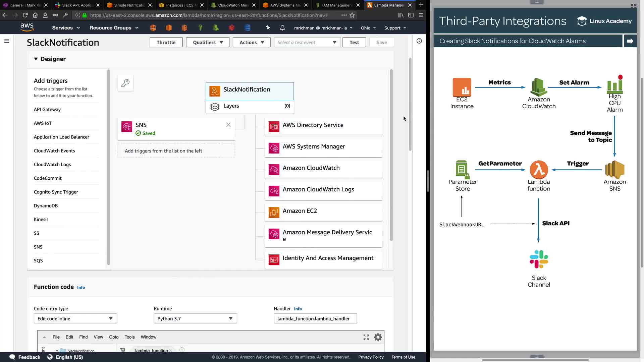Screen dimensions: 644x362
Task: Remove the SNS trigger
Action: [228, 125]
